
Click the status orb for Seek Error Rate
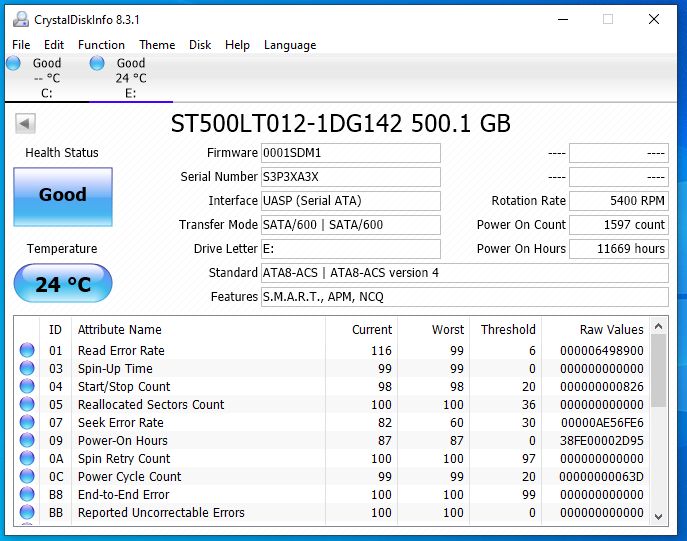[27, 423]
